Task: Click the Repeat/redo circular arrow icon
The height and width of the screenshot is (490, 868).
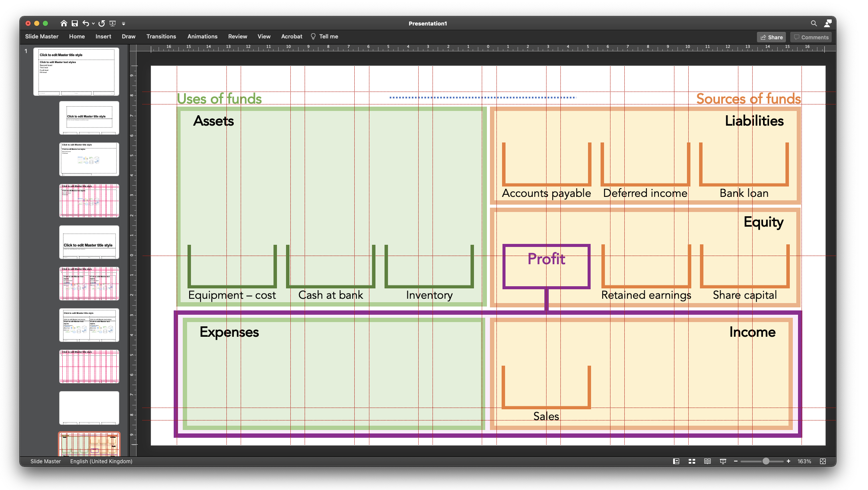Action: [x=102, y=23]
